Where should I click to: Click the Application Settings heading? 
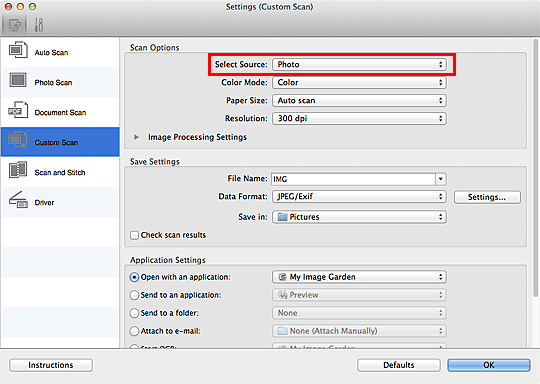(x=168, y=260)
